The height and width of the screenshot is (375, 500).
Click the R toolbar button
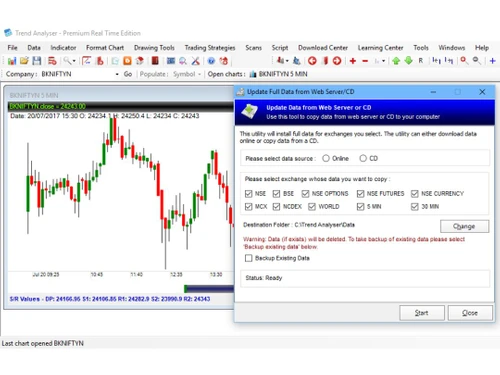pos(421,61)
